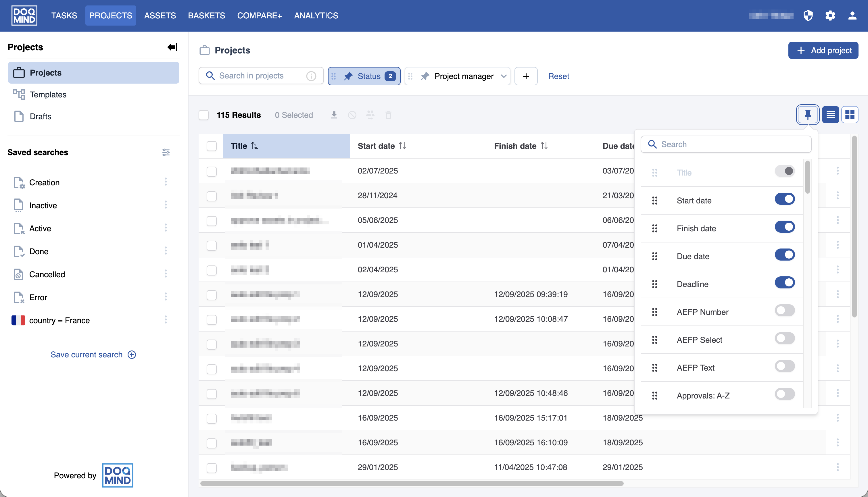
Task: Go to the BASKETS tab
Action: [x=206, y=16]
